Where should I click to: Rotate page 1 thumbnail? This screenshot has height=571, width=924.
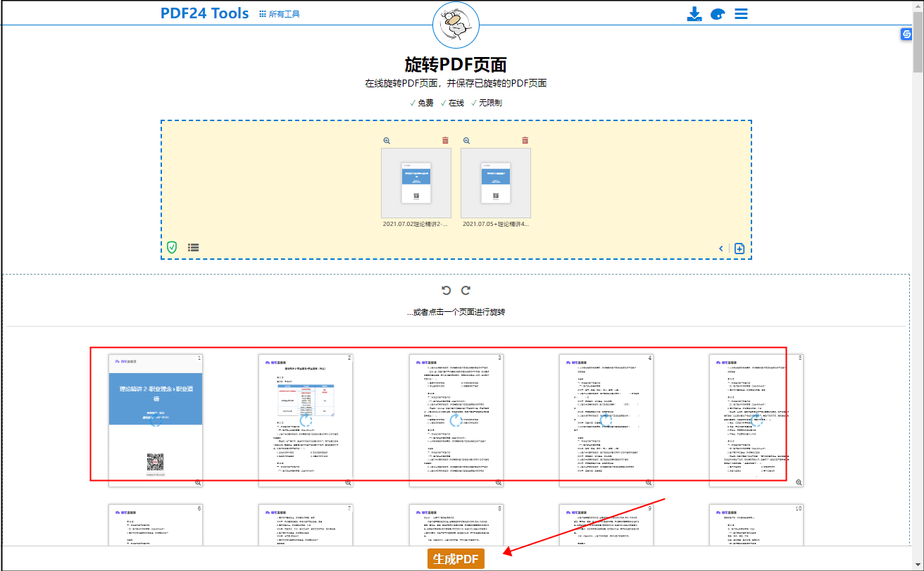[156, 420]
